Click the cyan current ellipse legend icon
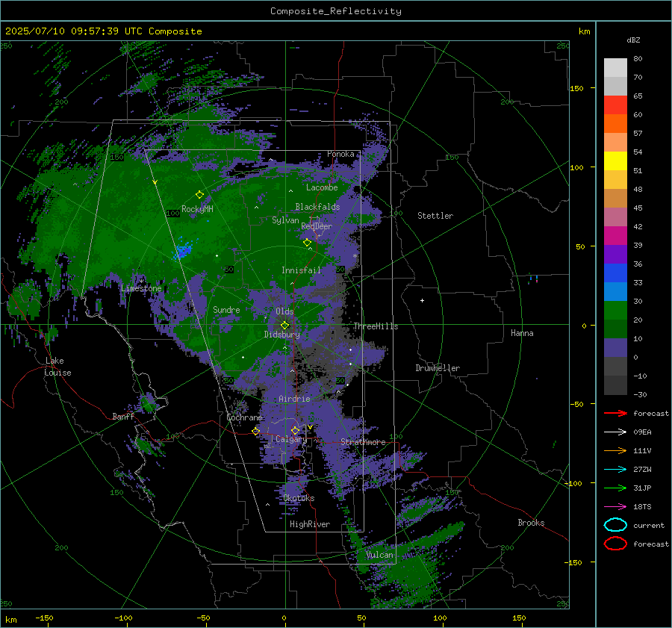 (x=615, y=525)
